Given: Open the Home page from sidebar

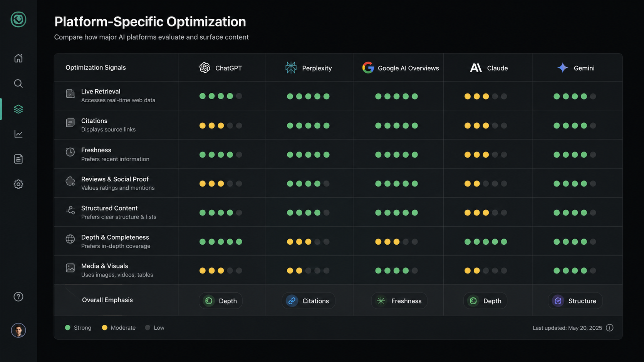Looking at the screenshot, I should [18, 58].
